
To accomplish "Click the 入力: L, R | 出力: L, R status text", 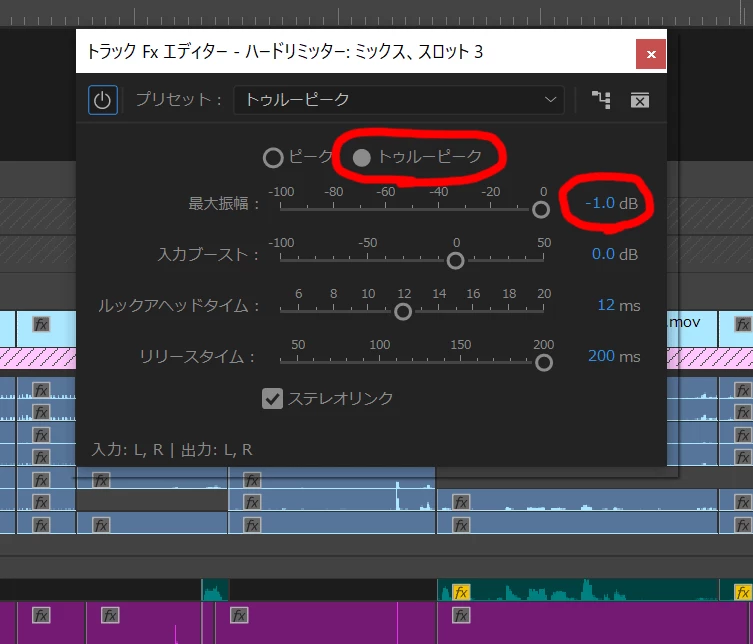I will click(171, 450).
